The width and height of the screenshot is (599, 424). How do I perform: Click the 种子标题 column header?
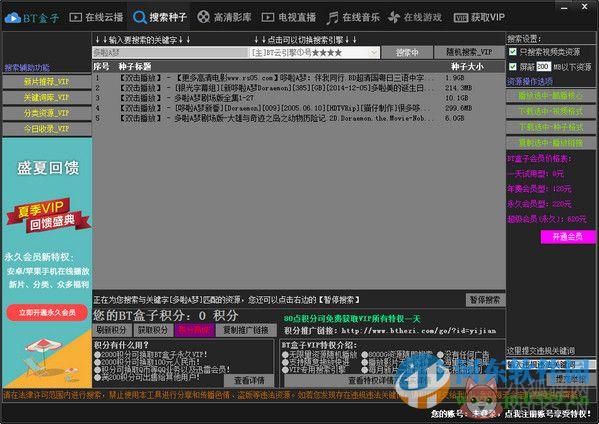tap(135, 67)
